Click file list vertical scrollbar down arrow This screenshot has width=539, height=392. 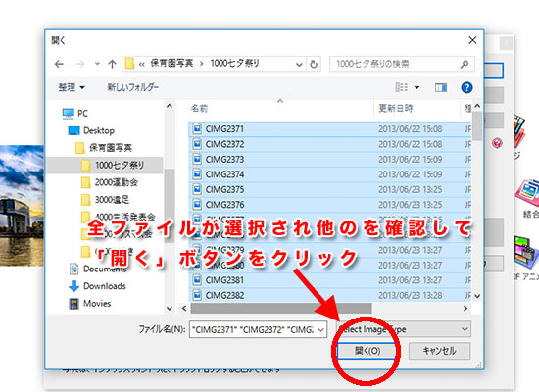coord(477,296)
